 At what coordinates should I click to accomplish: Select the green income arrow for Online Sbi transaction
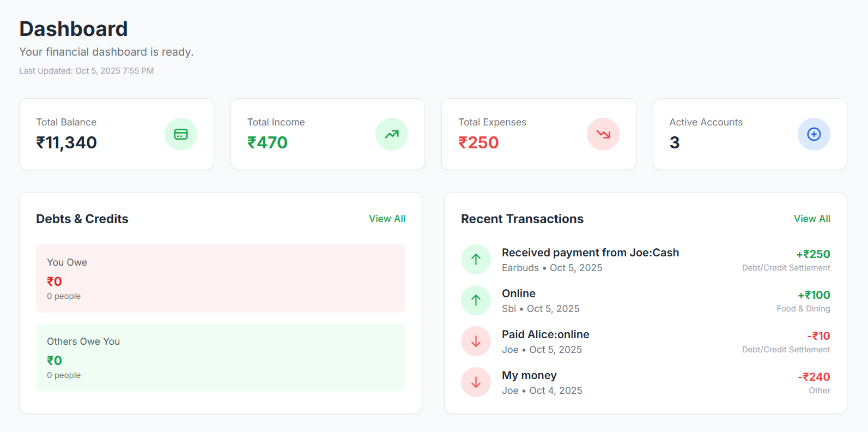pyautogui.click(x=476, y=300)
